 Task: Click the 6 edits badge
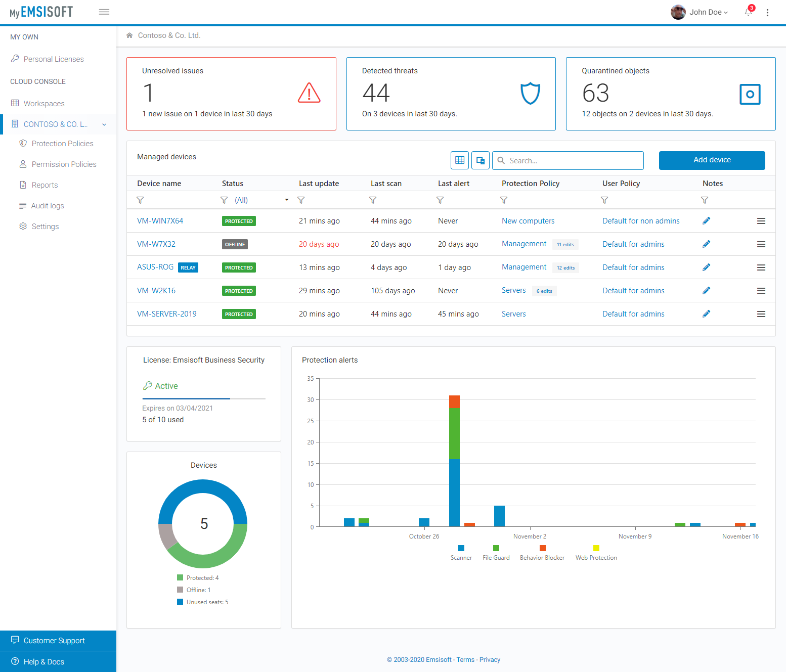544,291
